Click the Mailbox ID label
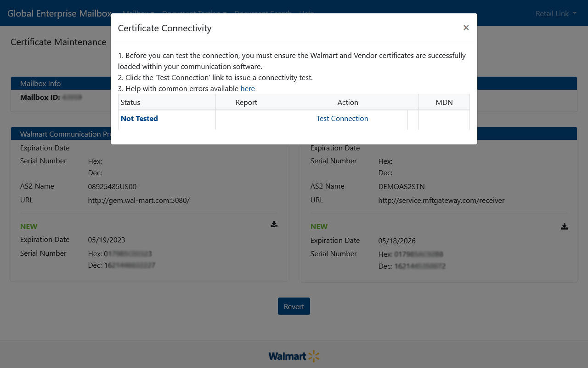Image resolution: width=588 pixels, height=368 pixels. point(40,98)
